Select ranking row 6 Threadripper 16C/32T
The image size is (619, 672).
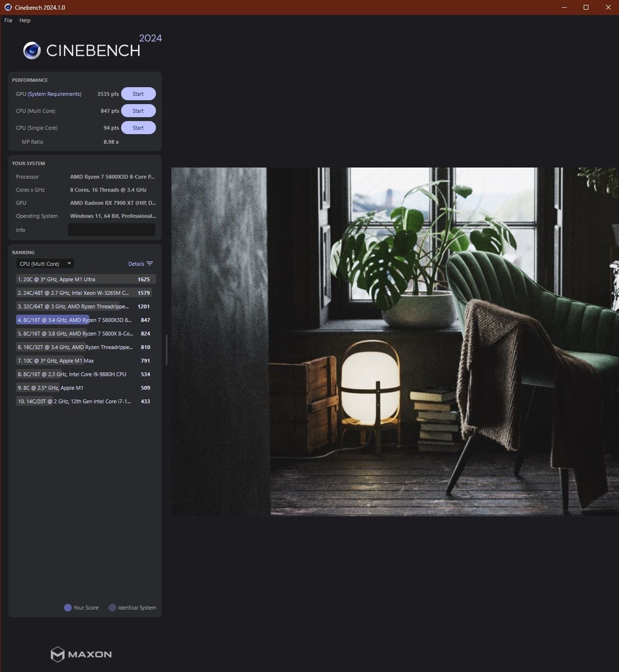(86, 347)
